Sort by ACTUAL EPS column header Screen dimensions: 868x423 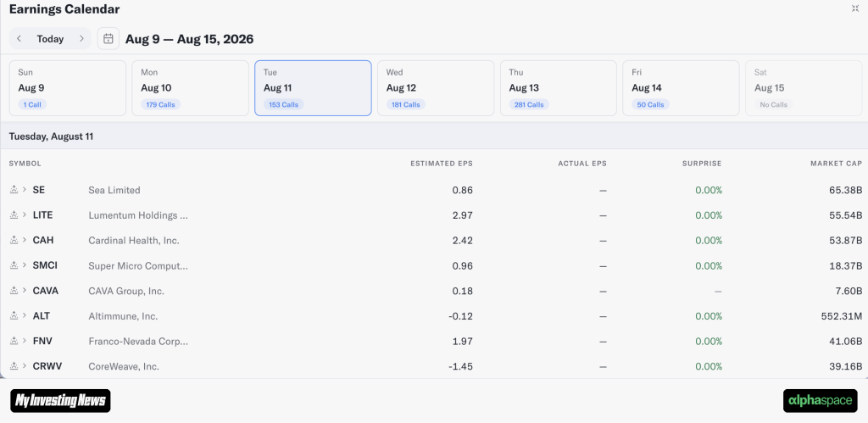coord(582,164)
